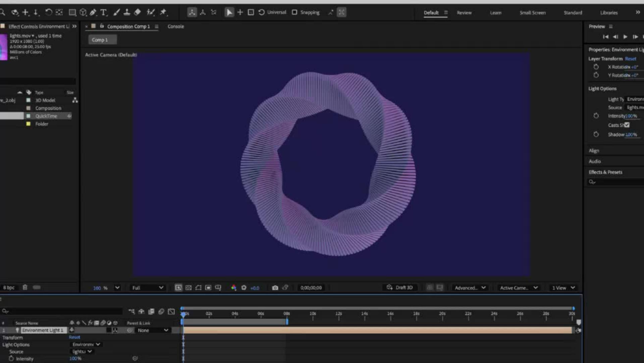Toggle the Transparency Grid in the viewer

[189, 288]
